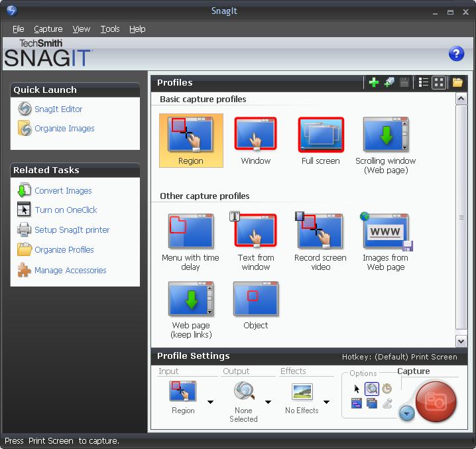
Task: Add a new profile with green plus
Action: point(374,82)
